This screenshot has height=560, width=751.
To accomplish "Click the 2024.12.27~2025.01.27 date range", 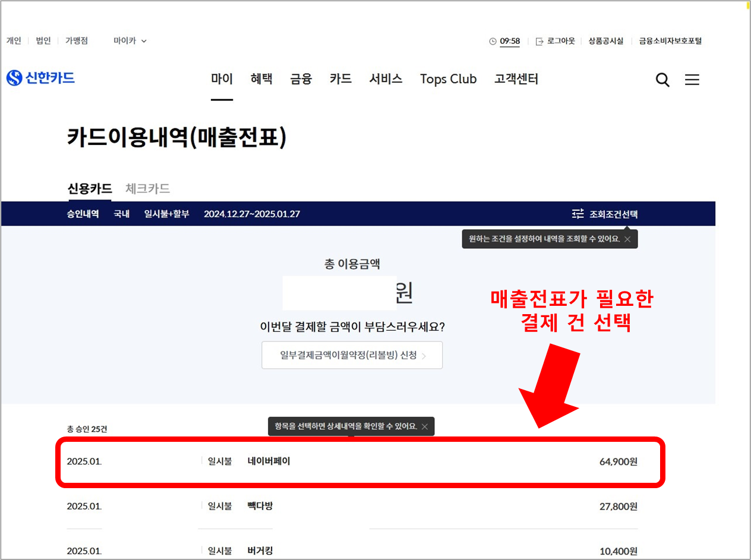I will coord(252,214).
